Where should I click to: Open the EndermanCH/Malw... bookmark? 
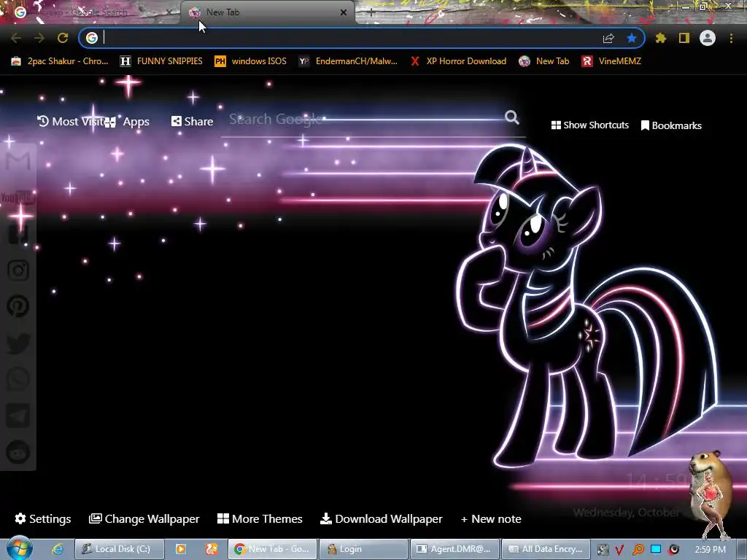[x=348, y=61]
